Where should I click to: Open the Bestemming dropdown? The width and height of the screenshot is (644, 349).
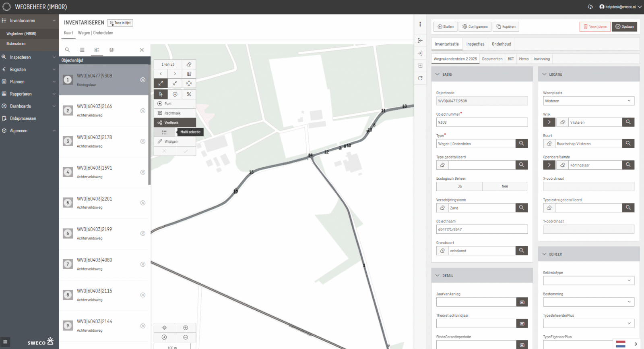588,302
